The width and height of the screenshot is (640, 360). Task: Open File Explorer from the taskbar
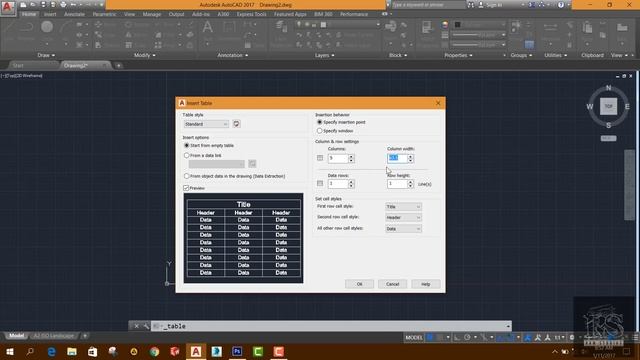pos(72,351)
